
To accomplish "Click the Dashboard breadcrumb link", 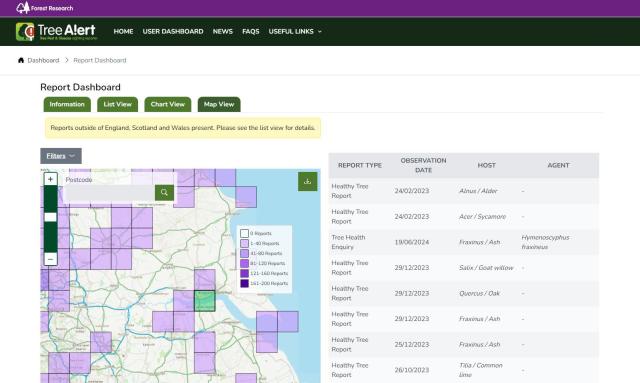I will pos(43,60).
